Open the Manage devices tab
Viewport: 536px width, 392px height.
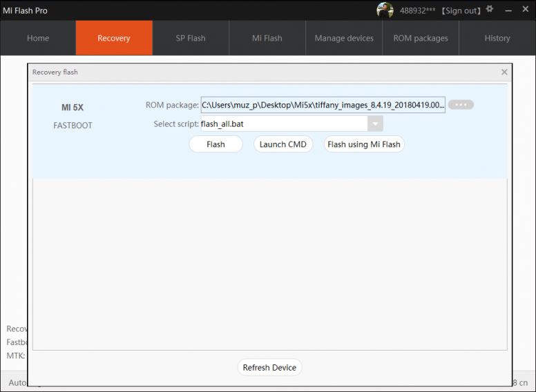point(344,38)
